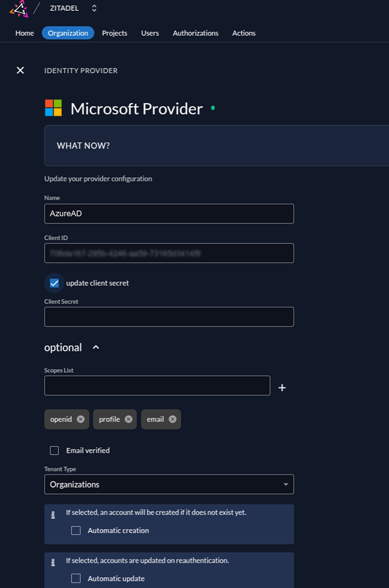Click the Microsoft Provider title

(137, 109)
